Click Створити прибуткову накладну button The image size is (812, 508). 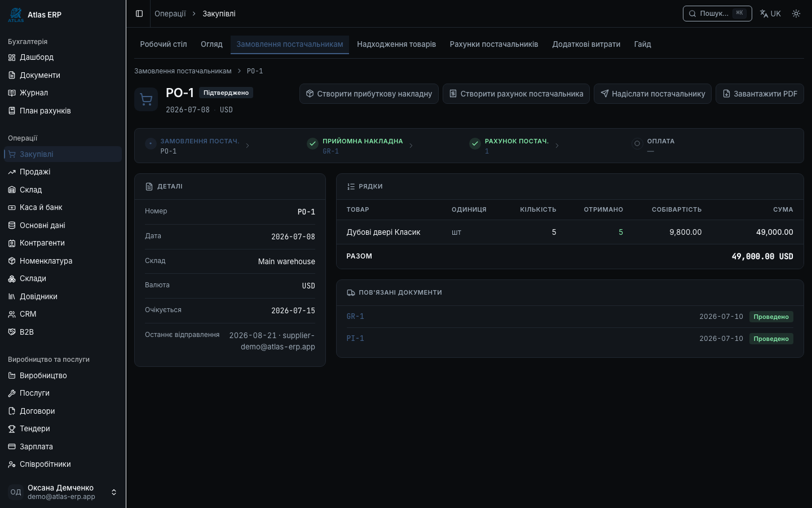(x=369, y=94)
